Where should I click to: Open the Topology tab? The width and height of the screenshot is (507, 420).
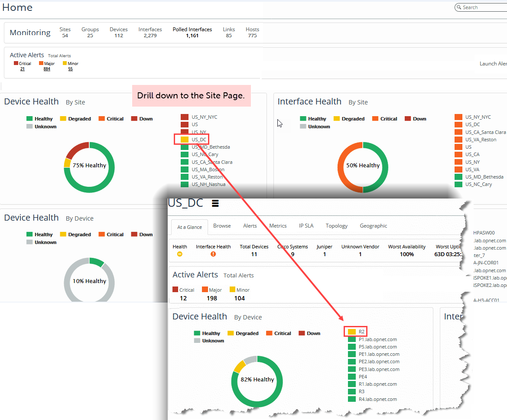pyautogui.click(x=337, y=226)
